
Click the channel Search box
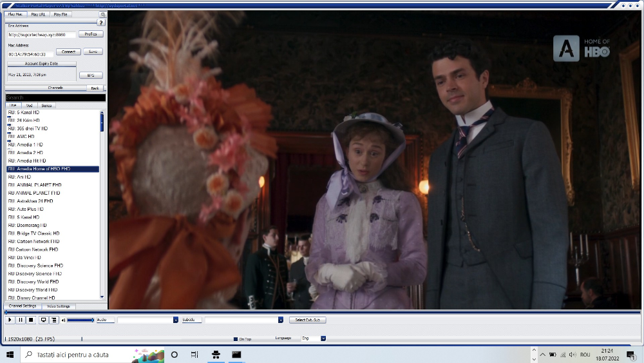55,97
